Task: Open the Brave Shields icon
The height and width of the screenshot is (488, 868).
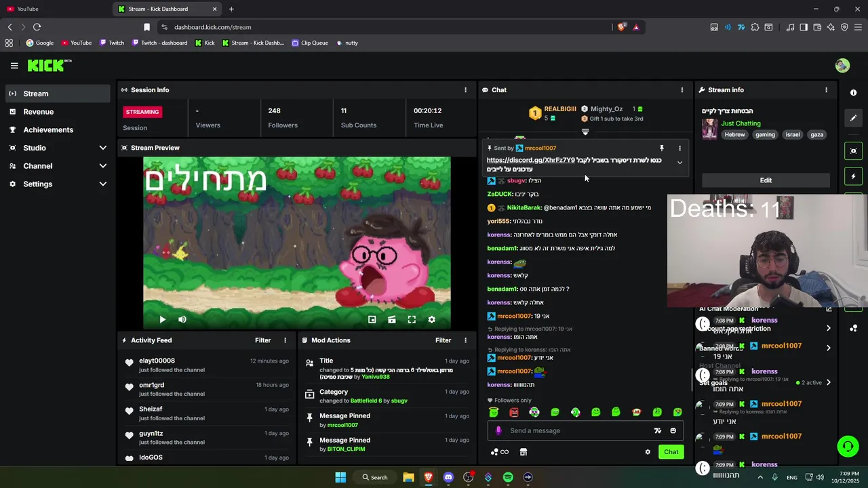Action: [620, 27]
